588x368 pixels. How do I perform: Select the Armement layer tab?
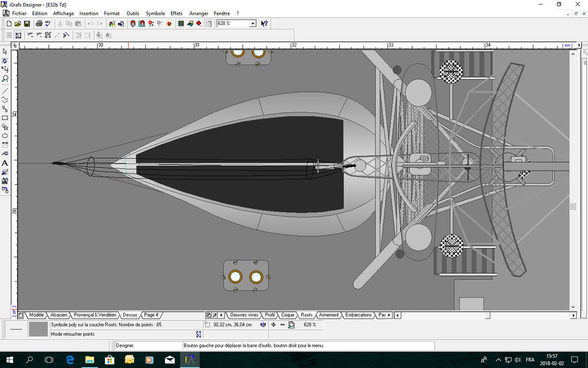pyautogui.click(x=329, y=315)
